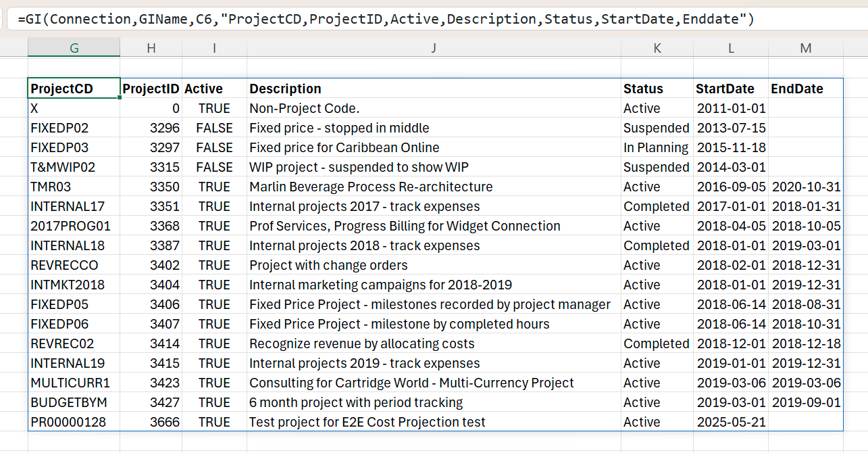Select column M header
This screenshot has height=453, width=868.
click(x=806, y=47)
